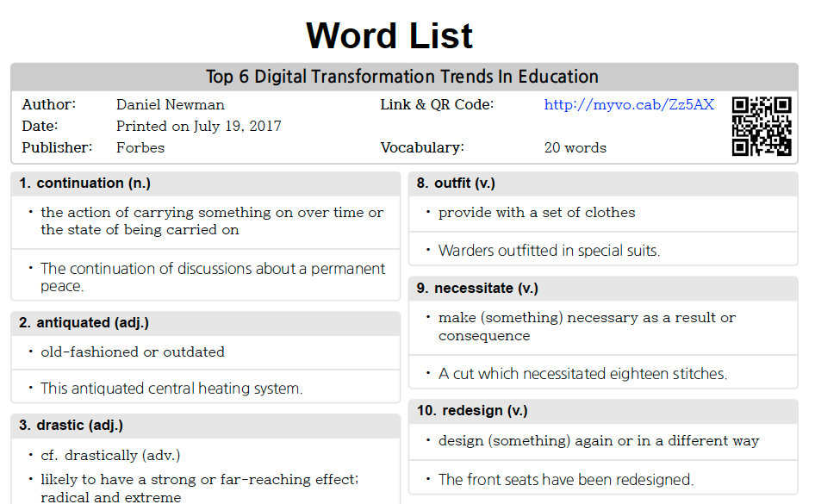Select the word entry "continuation (n.)"
815x504 pixels.
[x=86, y=183]
